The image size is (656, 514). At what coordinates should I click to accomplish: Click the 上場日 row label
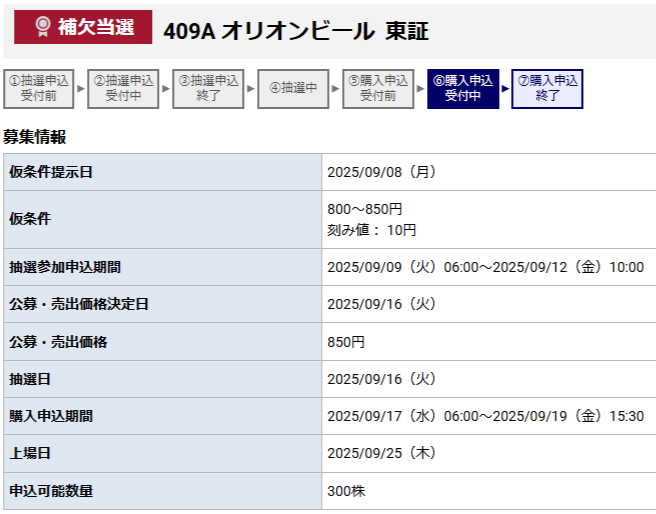pos(30,453)
